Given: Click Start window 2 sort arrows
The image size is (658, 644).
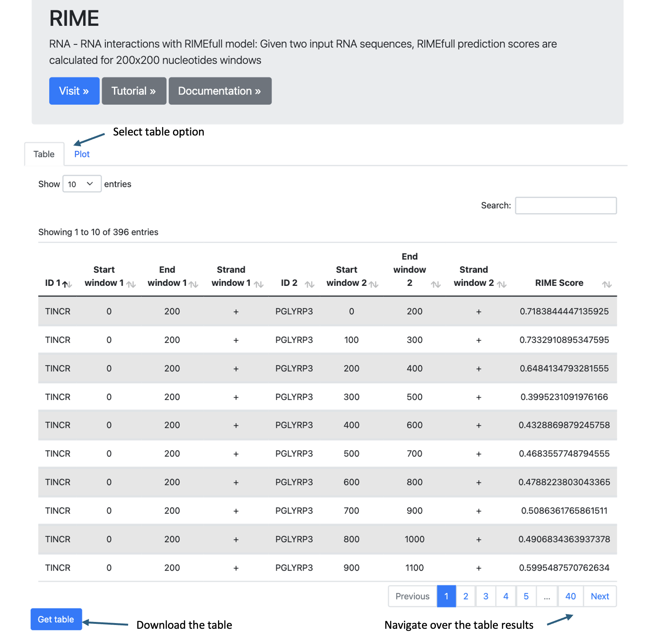Looking at the screenshot, I should point(374,284).
